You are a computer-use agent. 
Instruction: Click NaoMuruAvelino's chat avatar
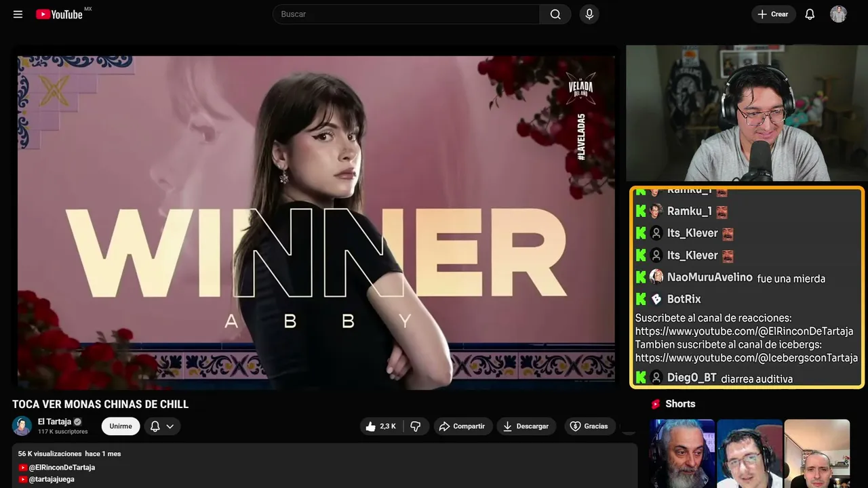[656, 277]
